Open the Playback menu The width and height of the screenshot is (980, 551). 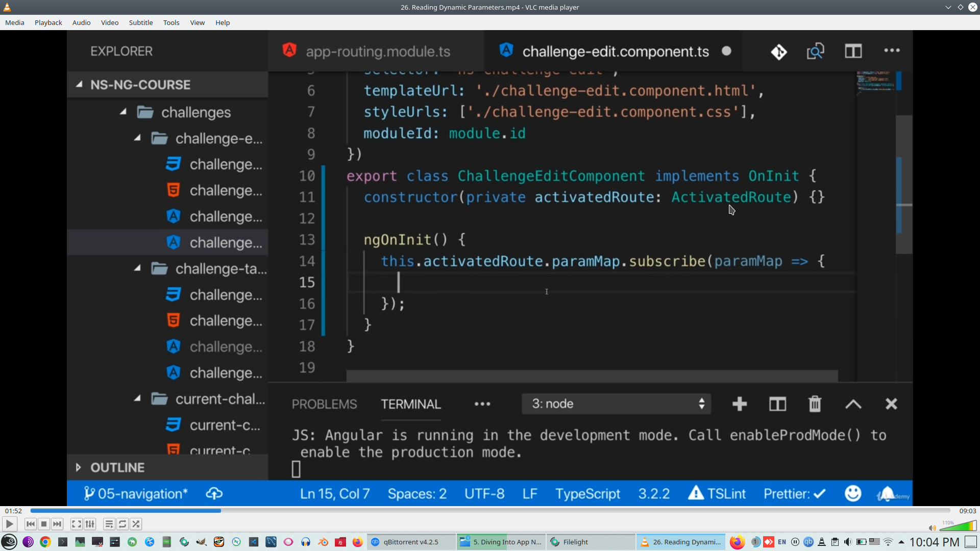(48, 22)
